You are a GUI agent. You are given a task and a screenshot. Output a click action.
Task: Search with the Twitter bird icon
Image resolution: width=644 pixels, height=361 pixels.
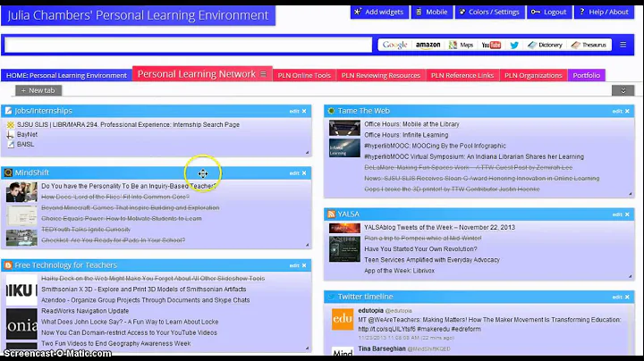click(514, 45)
